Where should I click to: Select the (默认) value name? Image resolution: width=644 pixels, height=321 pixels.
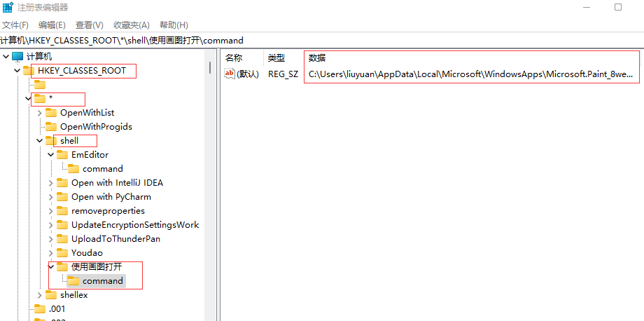point(248,74)
